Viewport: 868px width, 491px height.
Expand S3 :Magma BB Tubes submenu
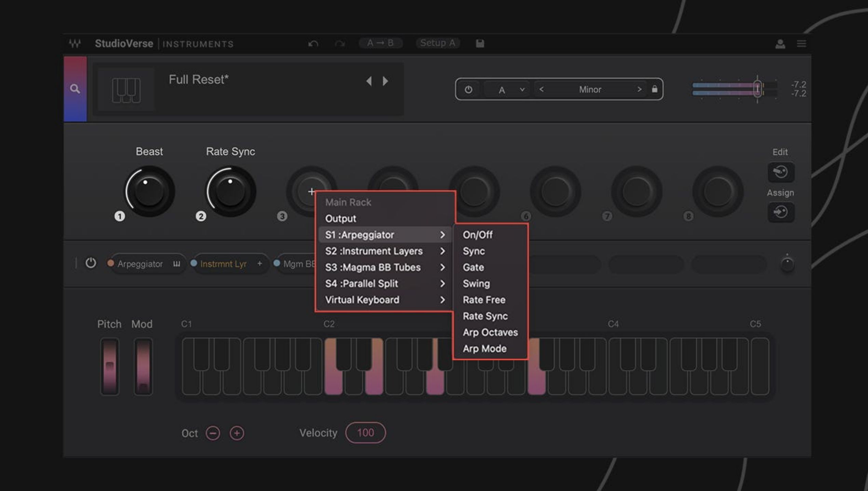tap(385, 267)
